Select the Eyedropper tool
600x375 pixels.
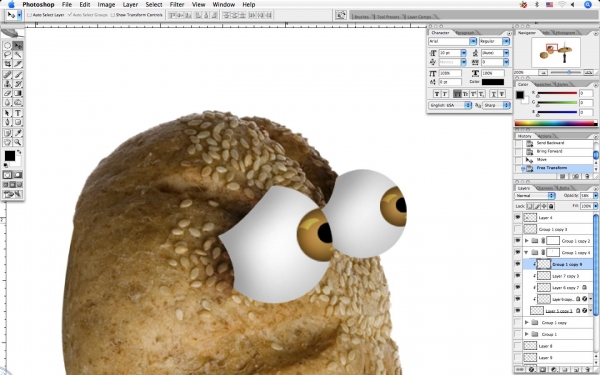coord(18,133)
